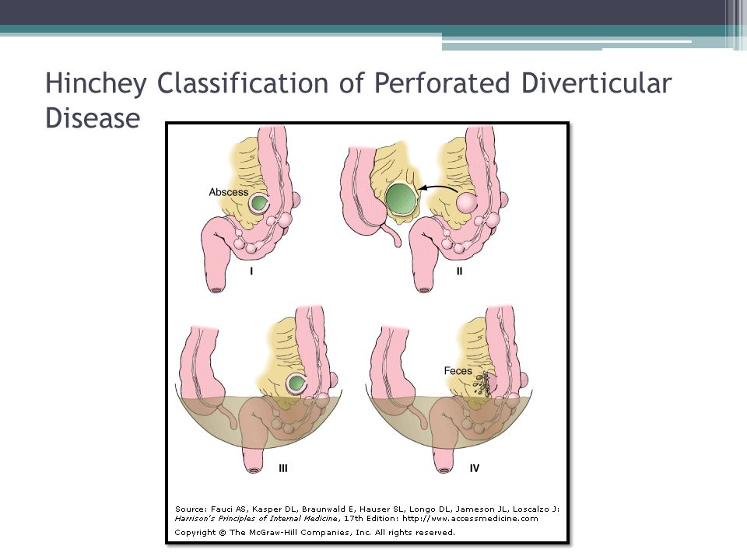747x560 pixels.
Task: Click 'Harrison's Principles of Internal Medicine' text
Action: 256,519
